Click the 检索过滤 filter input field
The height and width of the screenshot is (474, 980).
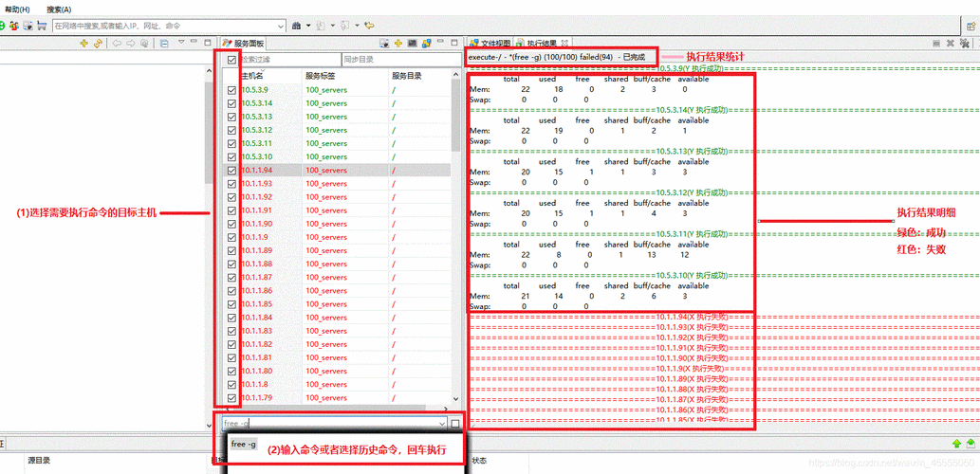(288, 60)
